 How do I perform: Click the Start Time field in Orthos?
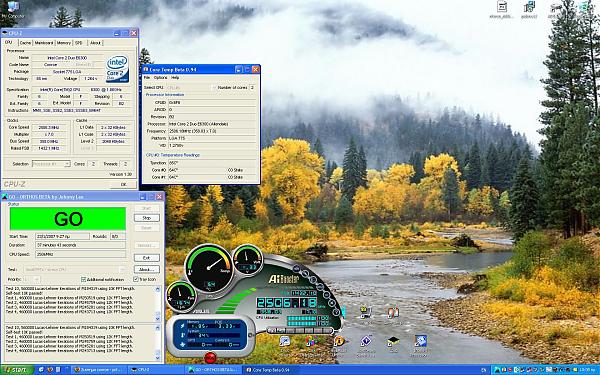[x=62, y=236]
